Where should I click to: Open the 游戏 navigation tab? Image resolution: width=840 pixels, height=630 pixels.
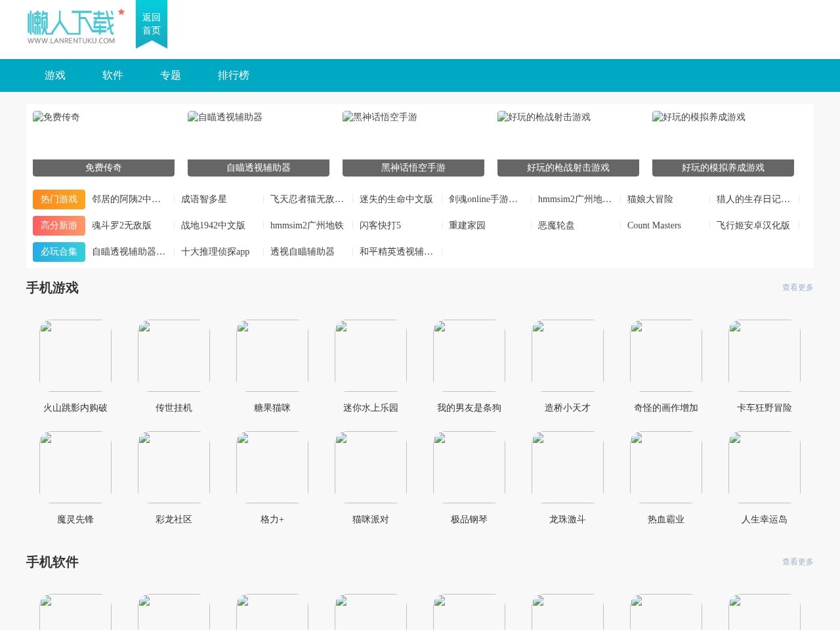tap(55, 75)
